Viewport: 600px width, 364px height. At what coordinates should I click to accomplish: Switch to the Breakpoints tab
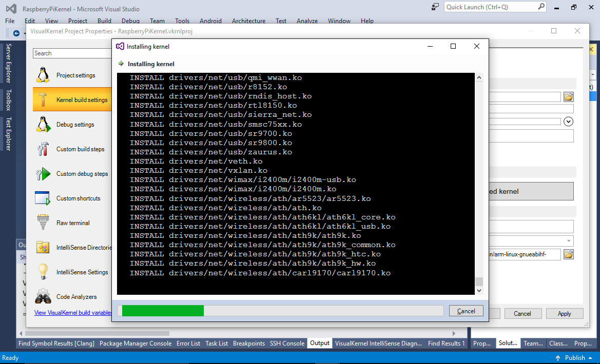coord(249,343)
